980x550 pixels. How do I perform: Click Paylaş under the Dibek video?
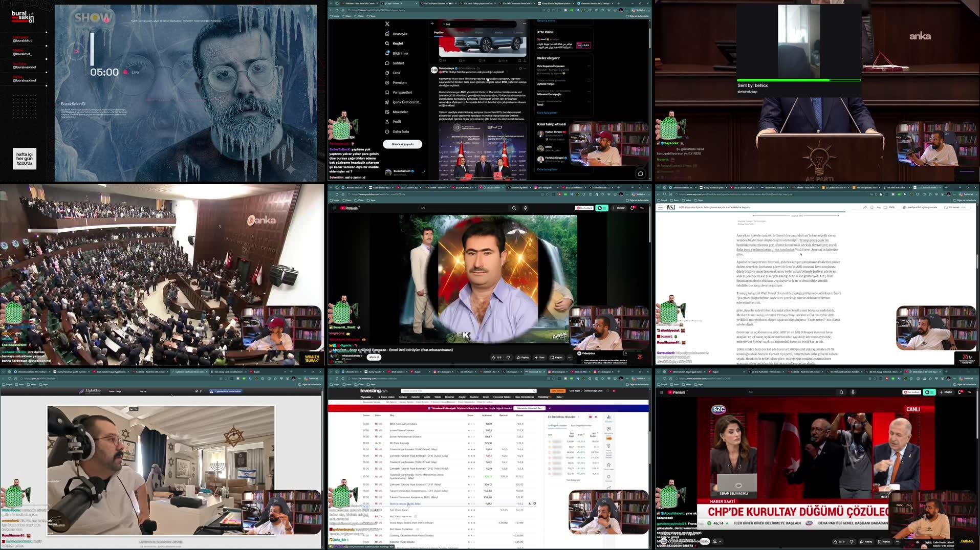click(x=523, y=358)
